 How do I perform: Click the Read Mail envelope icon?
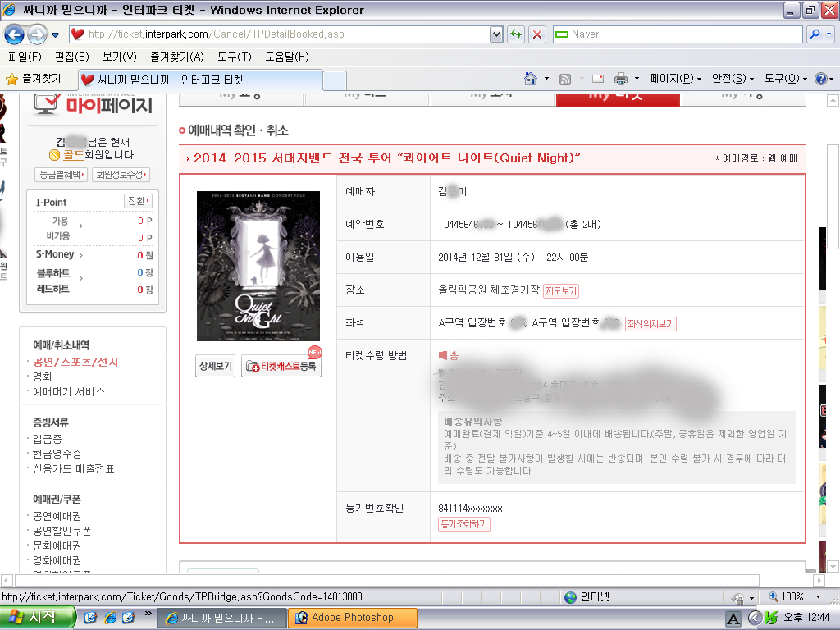click(598, 79)
